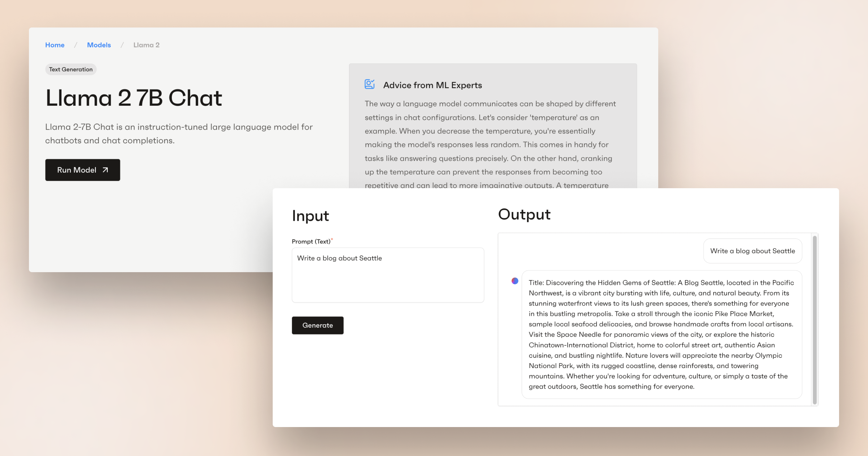The height and width of the screenshot is (456, 868).
Task: Click the ML Experts advice person icon
Action: (x=369, y=84)
